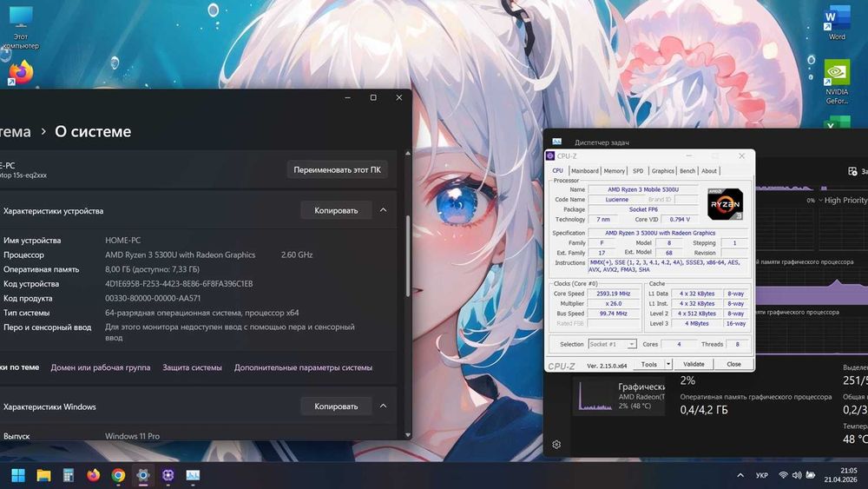
Task: Switch to Settings app in the taskbar
Action: click(x=143, y=475)
